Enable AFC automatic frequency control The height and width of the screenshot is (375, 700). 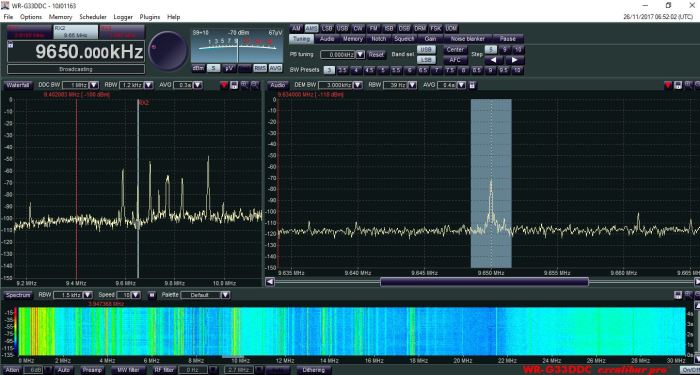click(455, 60)
